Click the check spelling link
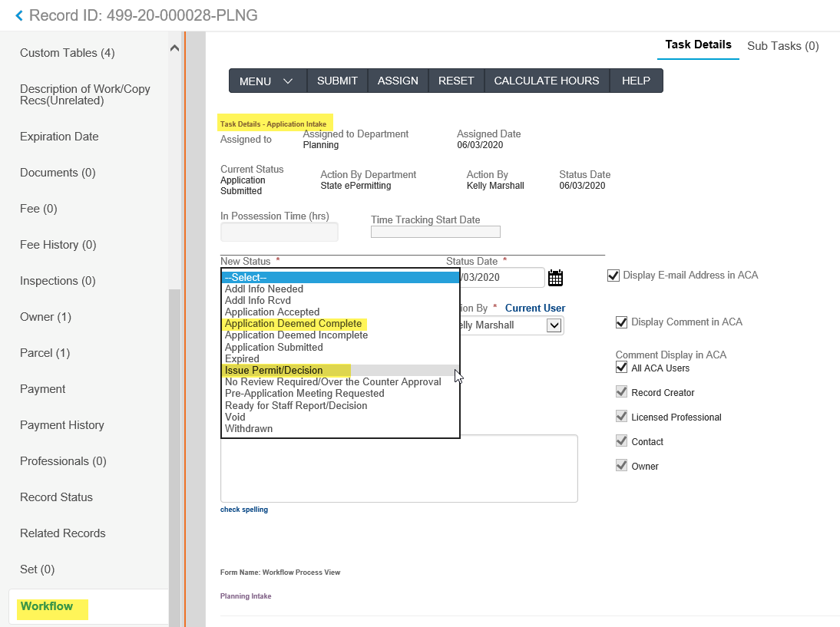Screen dimensions: 840x627 pyautogui.click(x=243, y=510)
